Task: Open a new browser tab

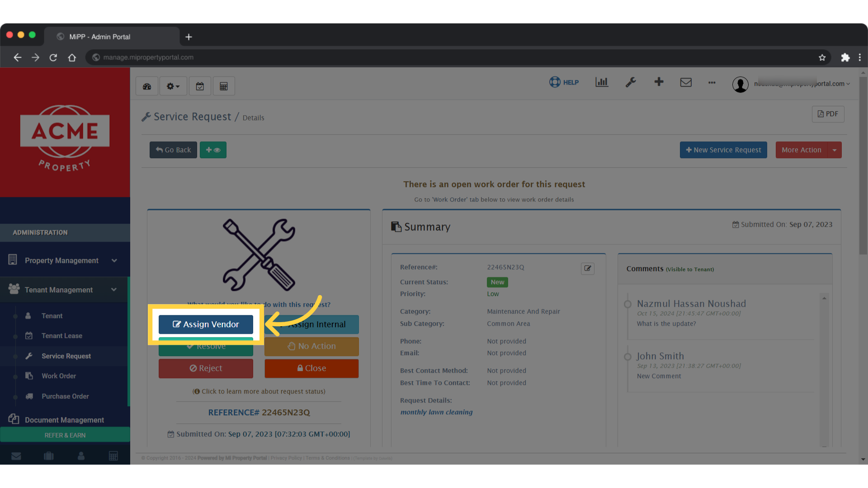Action: click(x=189, y=37)
